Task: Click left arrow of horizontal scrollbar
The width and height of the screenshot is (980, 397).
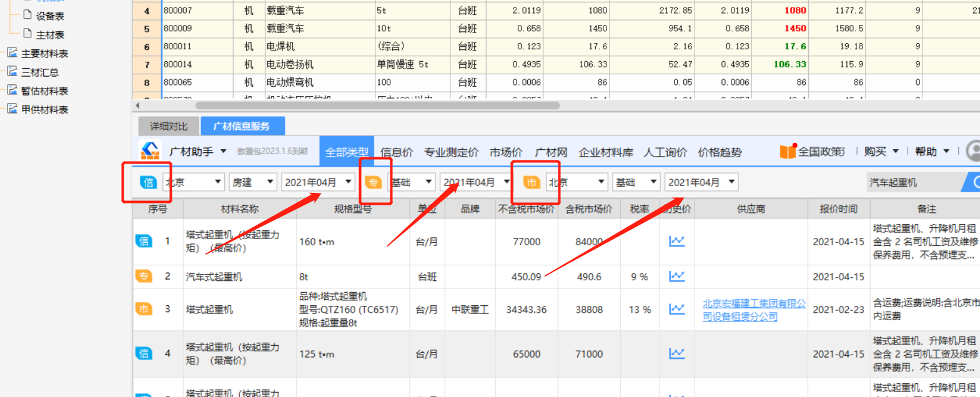Action: pyautogui.click(x=137, y=105)
